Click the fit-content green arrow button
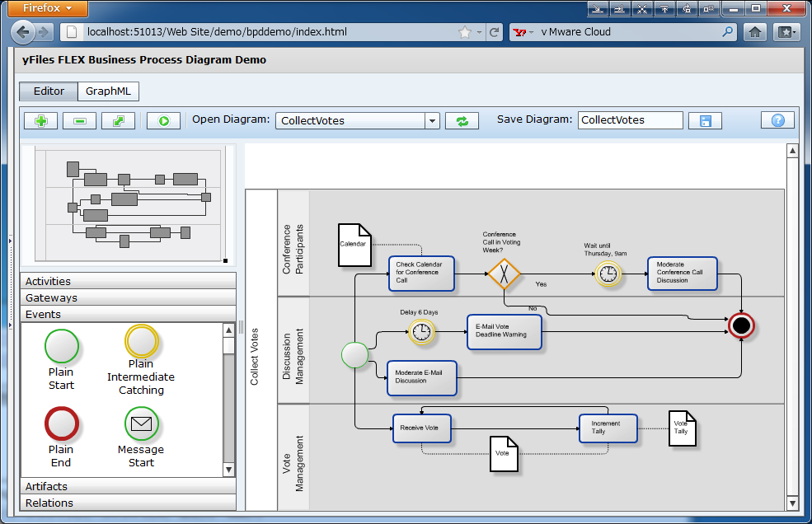 (118, 120)
